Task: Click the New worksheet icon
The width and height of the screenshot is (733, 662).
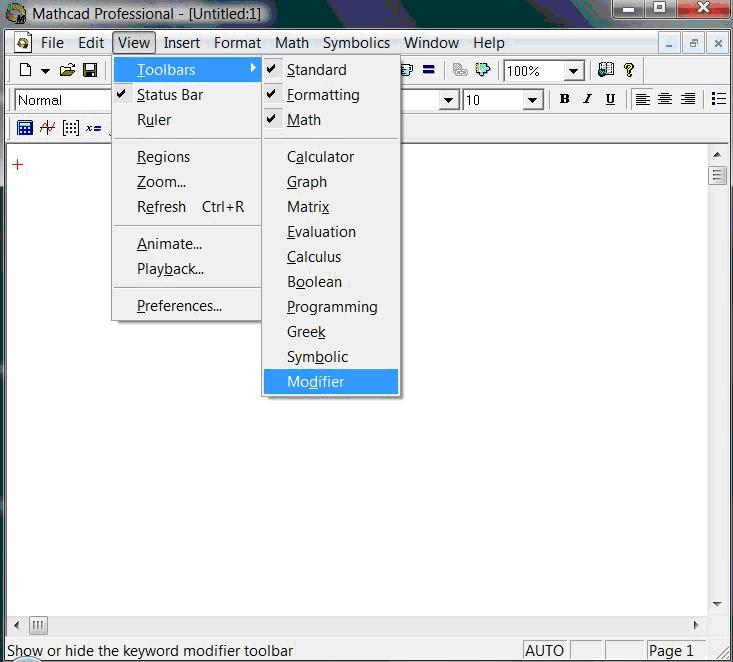Action: click(x=25, y=71)
